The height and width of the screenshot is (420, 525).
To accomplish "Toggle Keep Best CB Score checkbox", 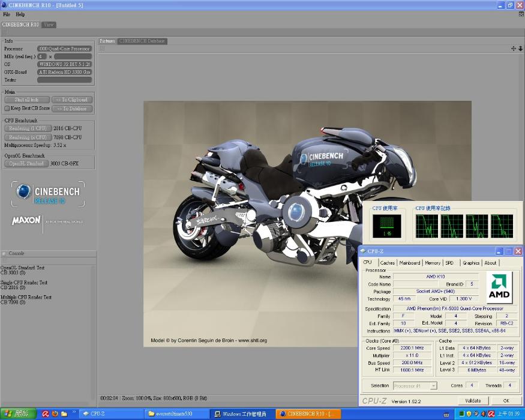I will pos(7,108).
